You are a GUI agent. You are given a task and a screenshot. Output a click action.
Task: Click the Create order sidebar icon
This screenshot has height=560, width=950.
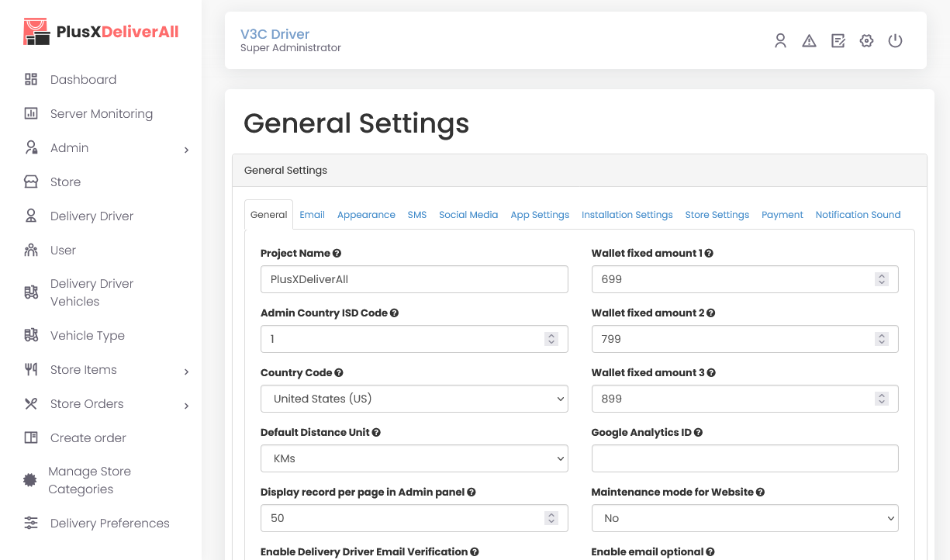click(x=31, y=437)
